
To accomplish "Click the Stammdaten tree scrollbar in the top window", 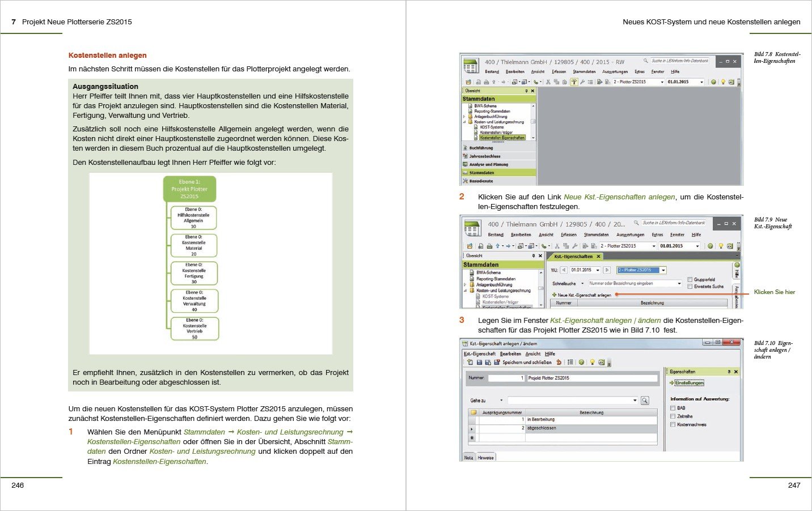I will click(533, 121).
